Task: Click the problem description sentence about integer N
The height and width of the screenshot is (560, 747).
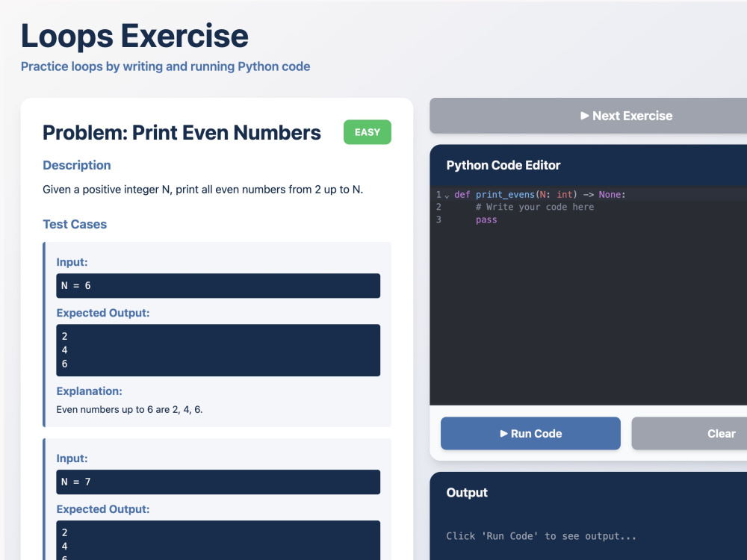Action: pos(203,190)
